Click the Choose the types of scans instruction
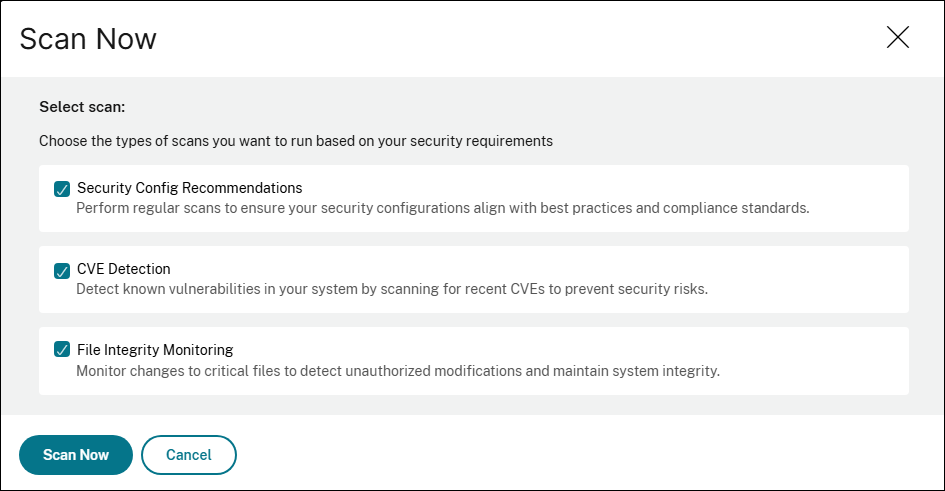The image size is (945, 491). (x=296, y=141)
